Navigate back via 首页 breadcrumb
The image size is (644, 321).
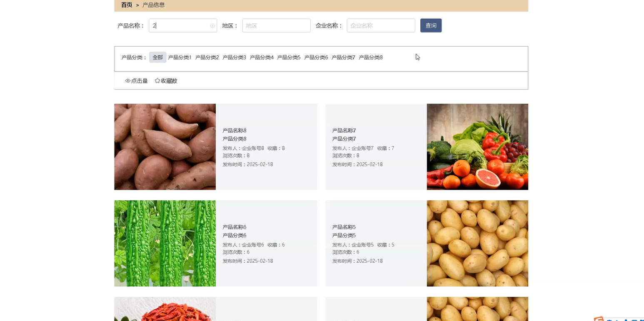pyautogui.click(x=126, y=5)
